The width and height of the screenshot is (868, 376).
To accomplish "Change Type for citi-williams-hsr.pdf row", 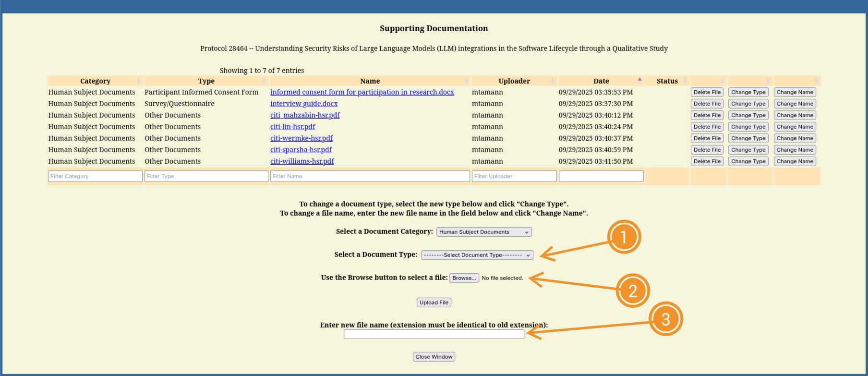I will (748, 161).
